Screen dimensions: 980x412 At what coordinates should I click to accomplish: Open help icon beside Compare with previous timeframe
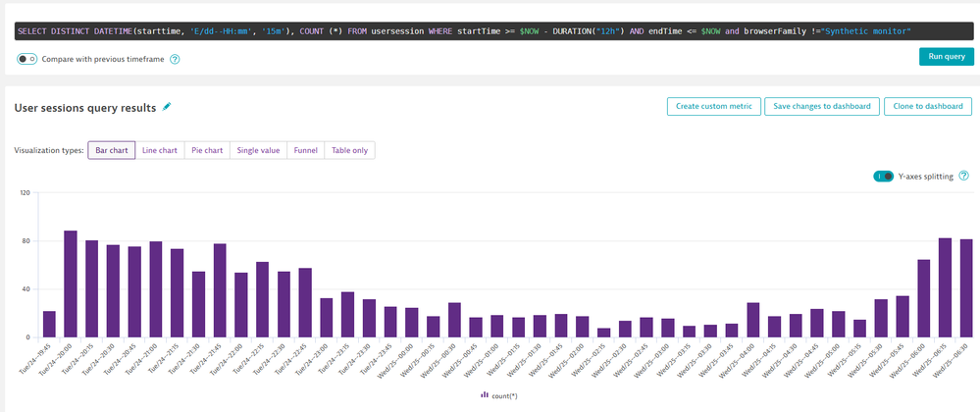click(x=175, y=59)
